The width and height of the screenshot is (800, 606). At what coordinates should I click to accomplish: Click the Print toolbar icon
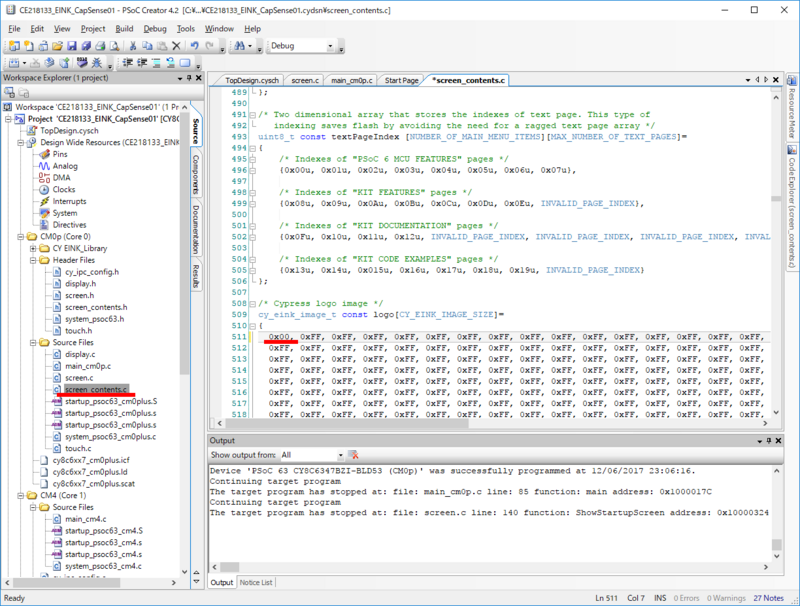(101, 46)
